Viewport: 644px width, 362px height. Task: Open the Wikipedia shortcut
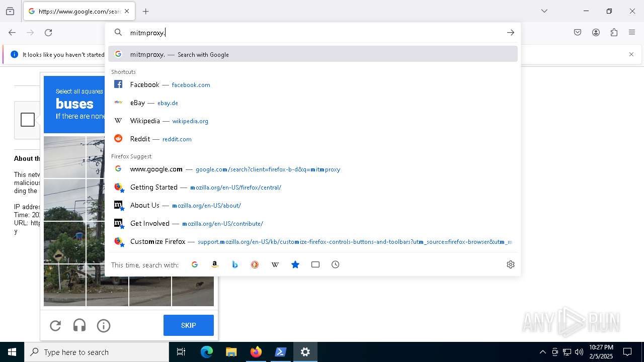click(313, 121)
